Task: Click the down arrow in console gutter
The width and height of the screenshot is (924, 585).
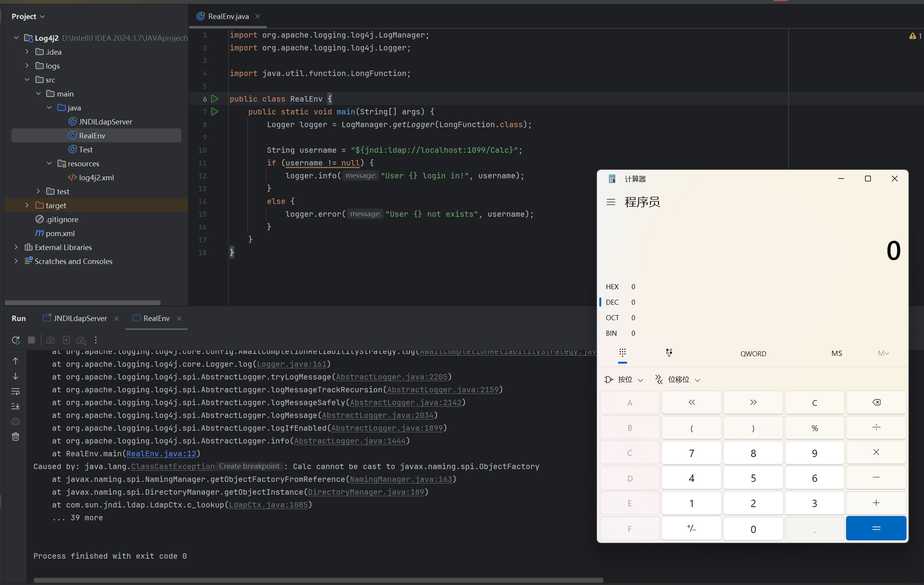Action: click(x=16, y=376)
